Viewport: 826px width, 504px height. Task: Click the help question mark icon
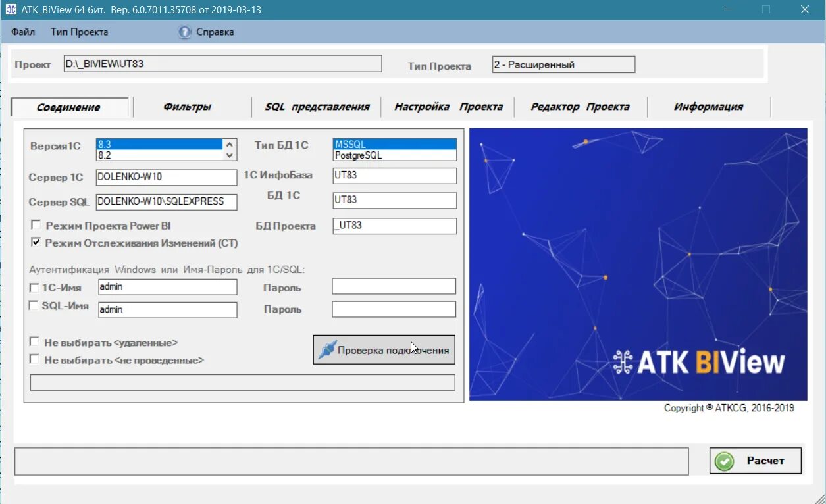[x=185, y=32]
